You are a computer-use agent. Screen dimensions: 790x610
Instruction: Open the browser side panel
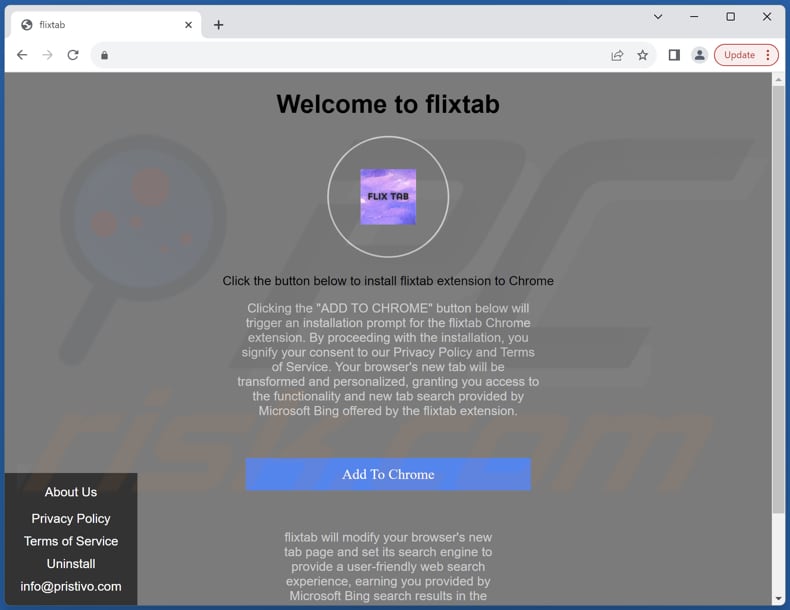pos(674,55)
